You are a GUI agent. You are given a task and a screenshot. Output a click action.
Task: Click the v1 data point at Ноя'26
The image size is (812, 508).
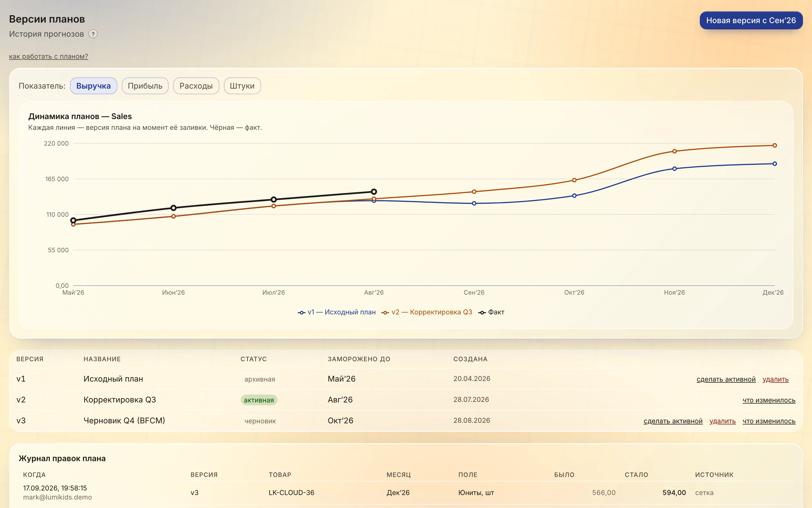674,169
